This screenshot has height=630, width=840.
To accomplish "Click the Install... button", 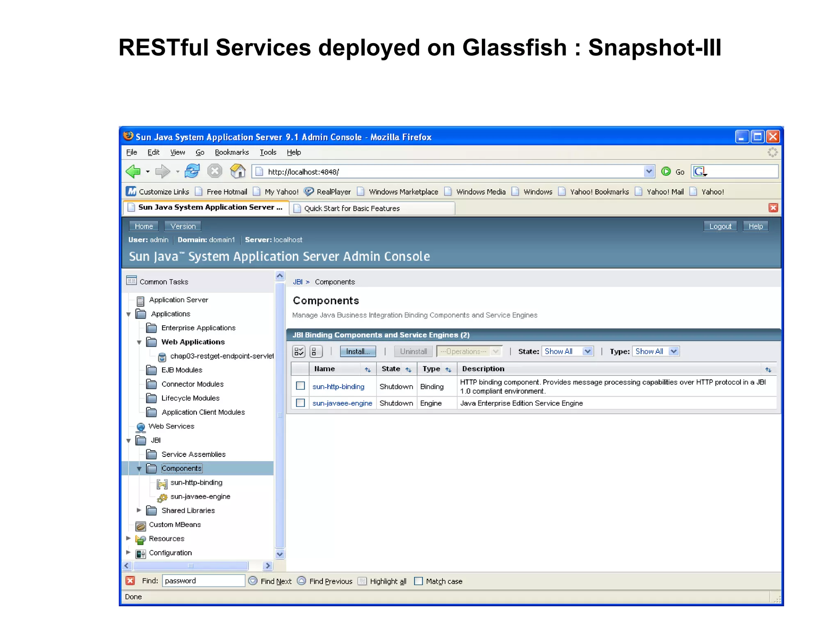I will 358,351.
